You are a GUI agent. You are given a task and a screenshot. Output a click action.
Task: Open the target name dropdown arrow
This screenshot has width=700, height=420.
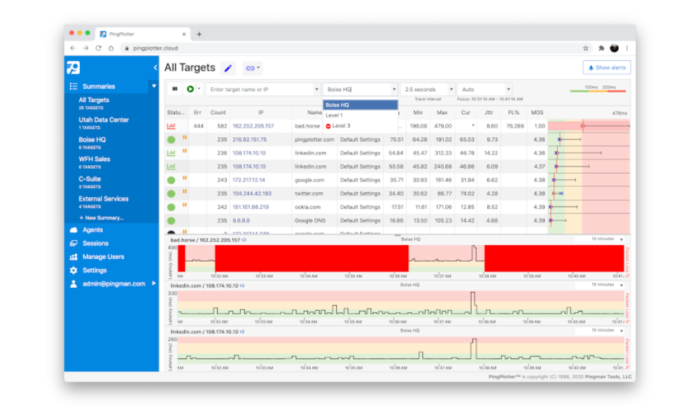(x=317, y=89)
